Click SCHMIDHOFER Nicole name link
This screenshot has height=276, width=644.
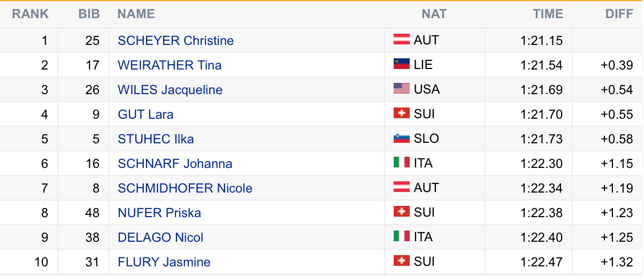[185, 188]
